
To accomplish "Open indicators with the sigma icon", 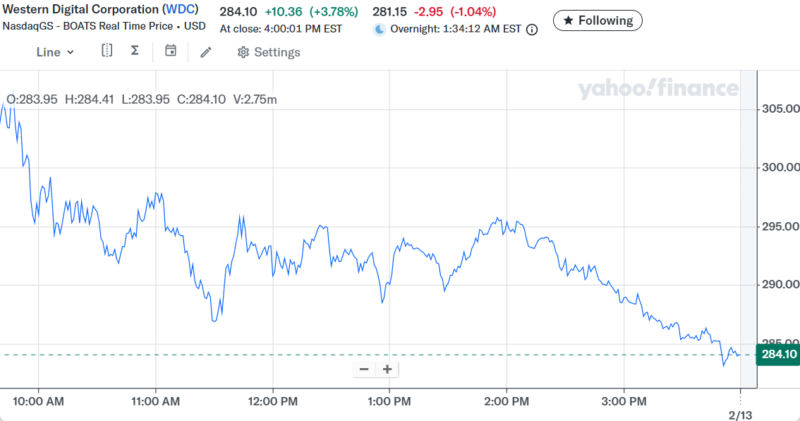I will click(135, 51).
